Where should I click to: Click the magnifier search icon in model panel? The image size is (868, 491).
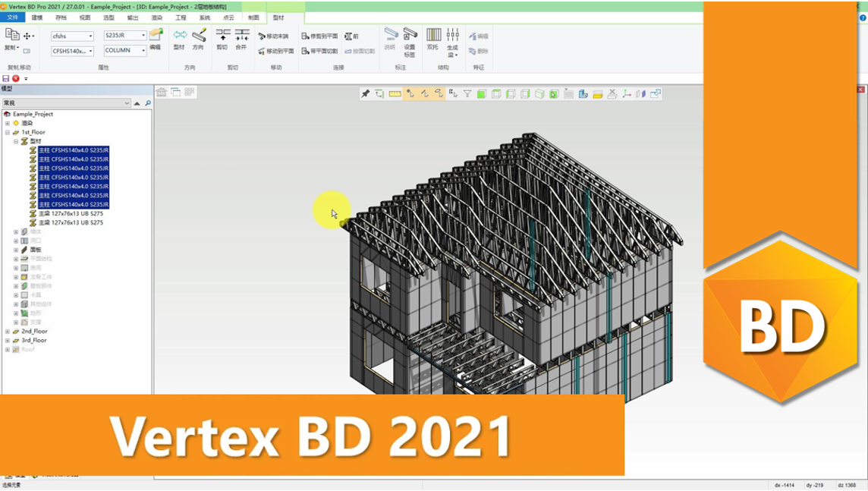(148, 103)
